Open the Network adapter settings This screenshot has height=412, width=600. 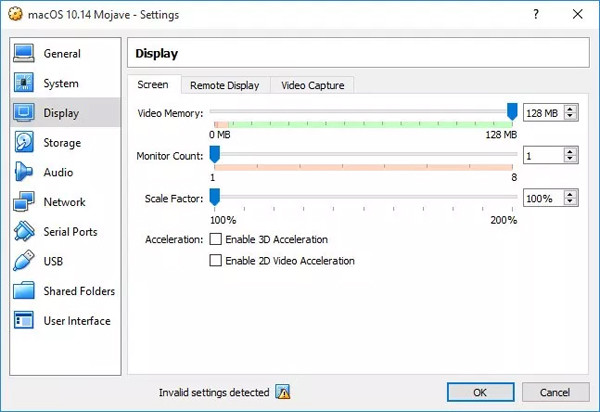(64, 202)
